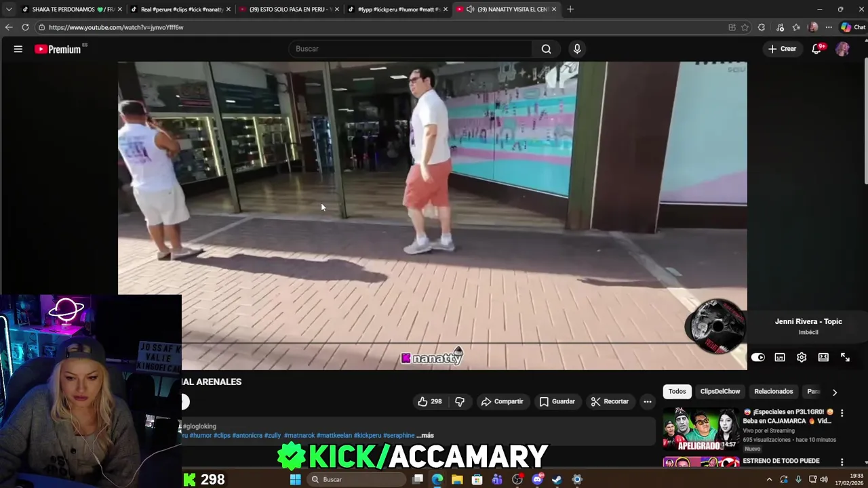Reload the page with refresh button
This screenshot has width=868, height=488.
(x=25, y=27)
